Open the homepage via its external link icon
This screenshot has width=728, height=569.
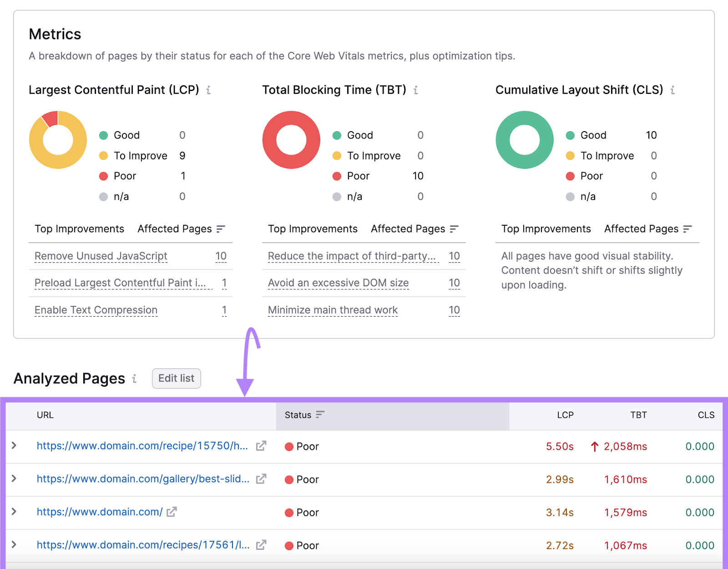pyautogui.click(x=172, y=512)
